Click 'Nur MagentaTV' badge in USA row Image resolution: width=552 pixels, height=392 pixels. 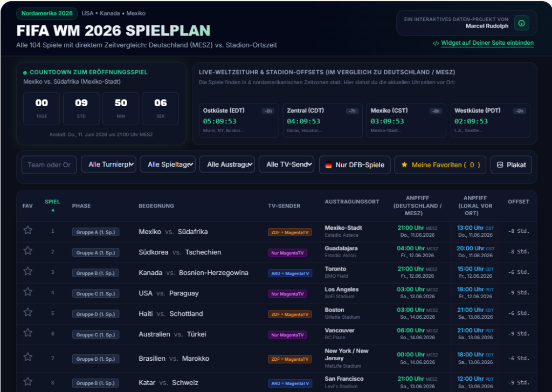point(287,294)
